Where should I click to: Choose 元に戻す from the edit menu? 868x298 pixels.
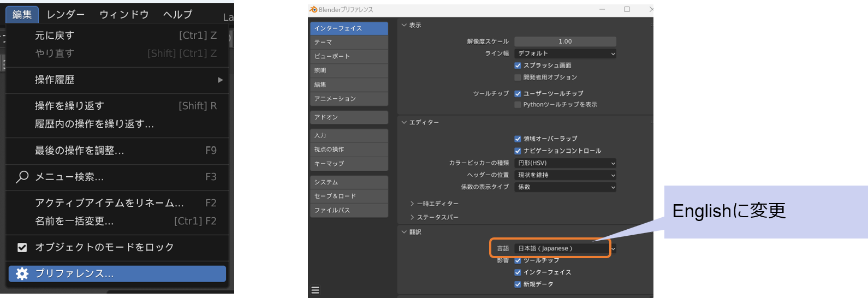117,35
